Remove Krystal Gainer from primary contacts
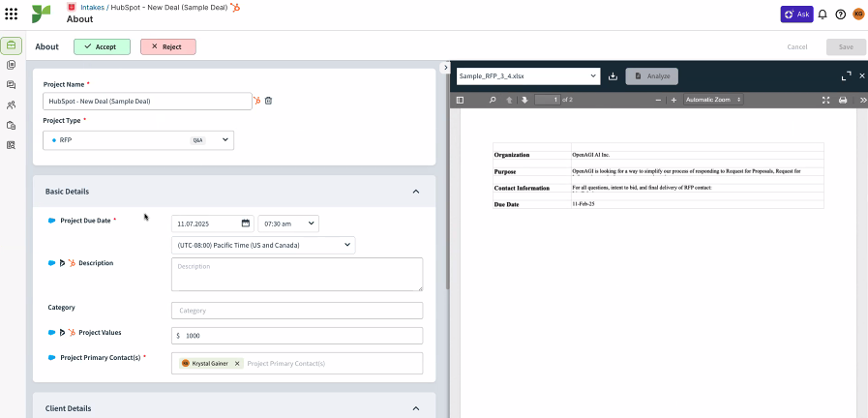 click(x=237, y=363)
